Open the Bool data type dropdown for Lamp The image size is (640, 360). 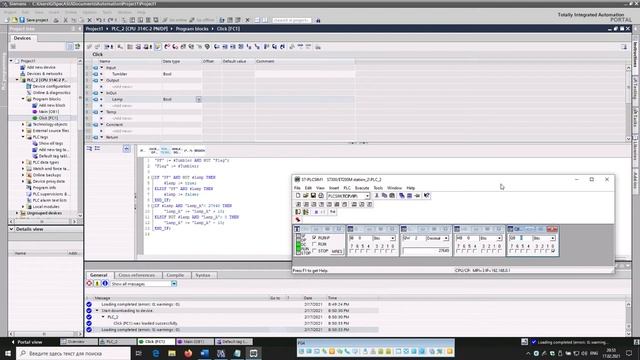[x=198, y=99]
